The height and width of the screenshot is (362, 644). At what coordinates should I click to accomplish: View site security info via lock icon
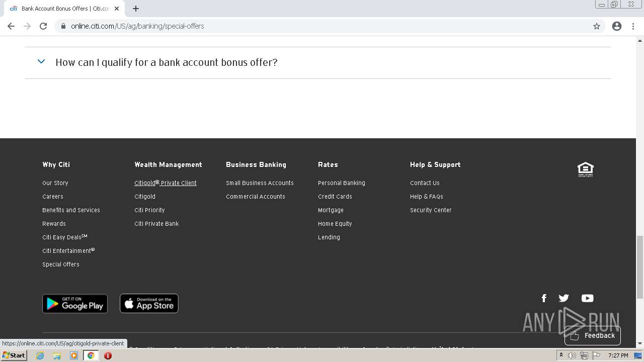63,26
